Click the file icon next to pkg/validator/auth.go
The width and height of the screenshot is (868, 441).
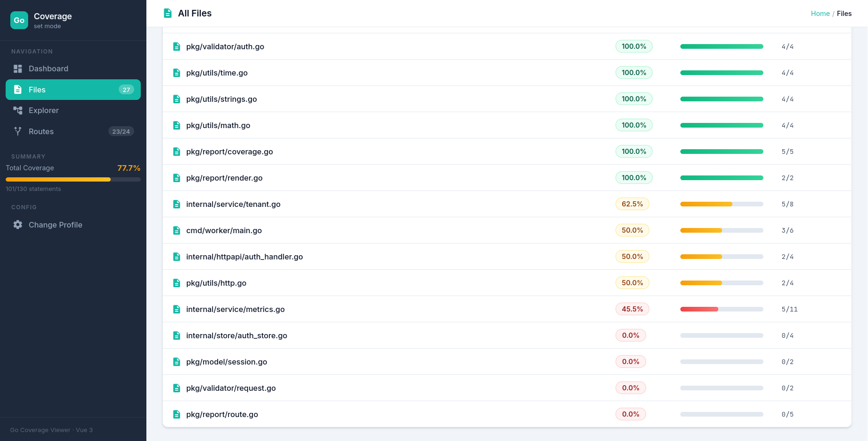[x=177, y=46]
